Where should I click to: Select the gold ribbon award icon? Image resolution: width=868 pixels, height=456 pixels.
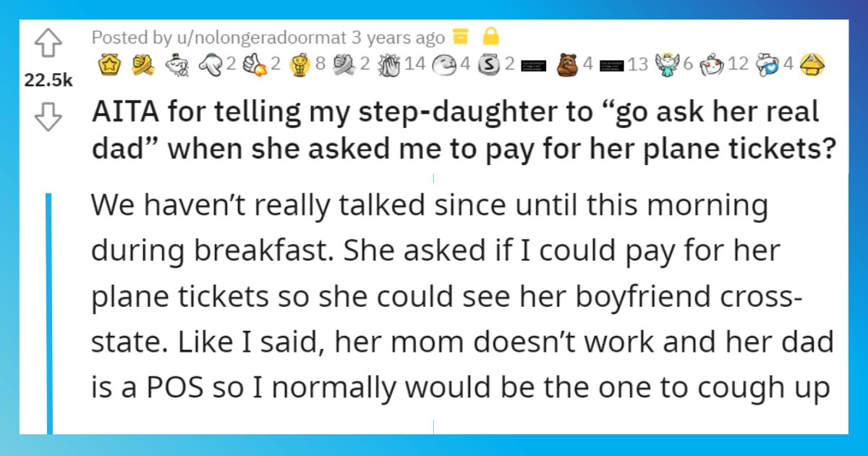click(140, 65)
